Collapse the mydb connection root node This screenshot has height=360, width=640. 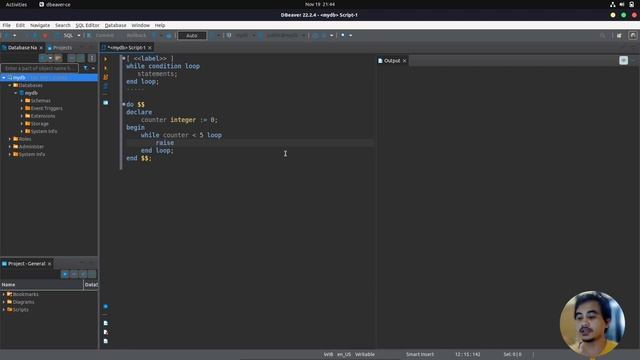(x=4, y=78)
